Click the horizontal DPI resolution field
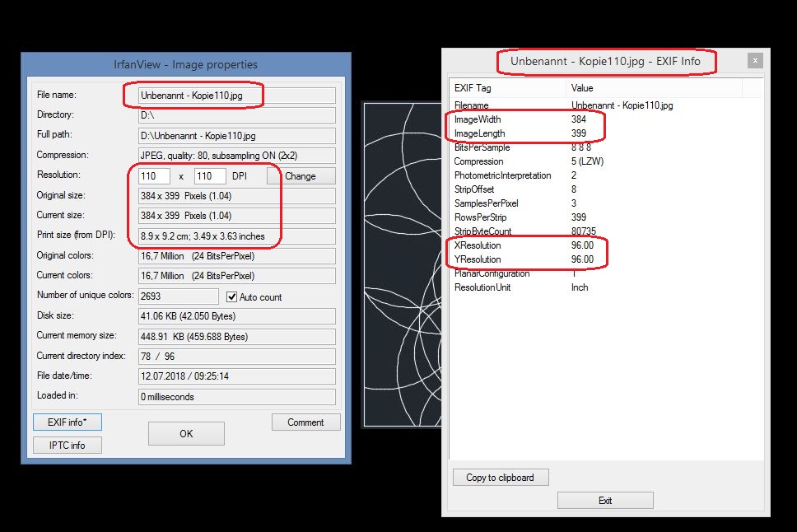This screenshot has height=532, width=797. pyautogui.click(x=154, y=176)
